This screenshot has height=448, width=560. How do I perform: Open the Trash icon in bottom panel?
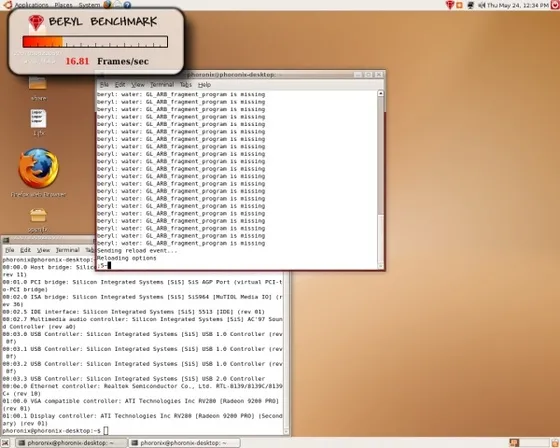click(555, 443)
